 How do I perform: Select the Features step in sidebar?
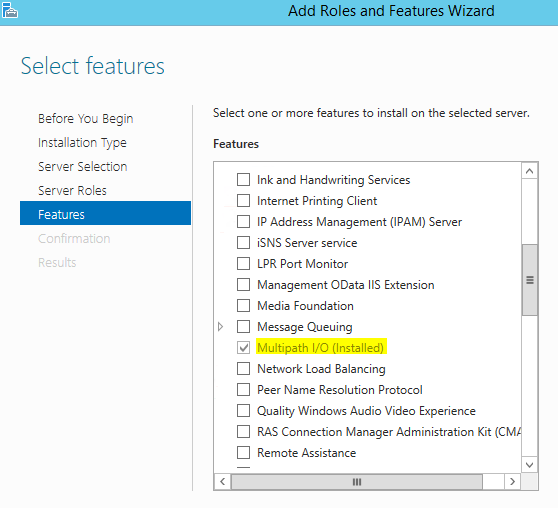(x=105, y=213)
